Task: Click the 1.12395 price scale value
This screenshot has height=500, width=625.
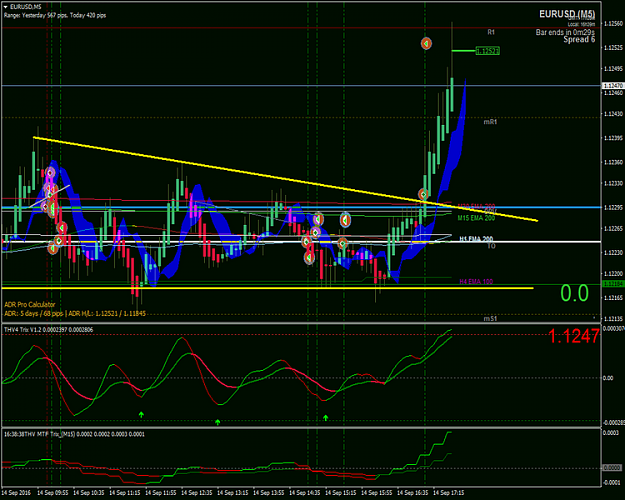Action: coord(614,138)
